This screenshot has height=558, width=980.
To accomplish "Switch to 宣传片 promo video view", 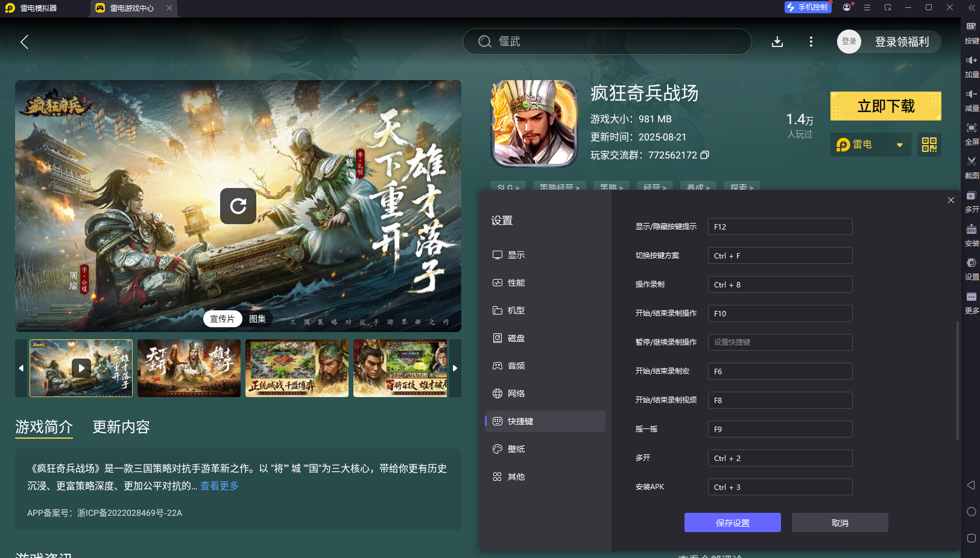I will [223, 319].
